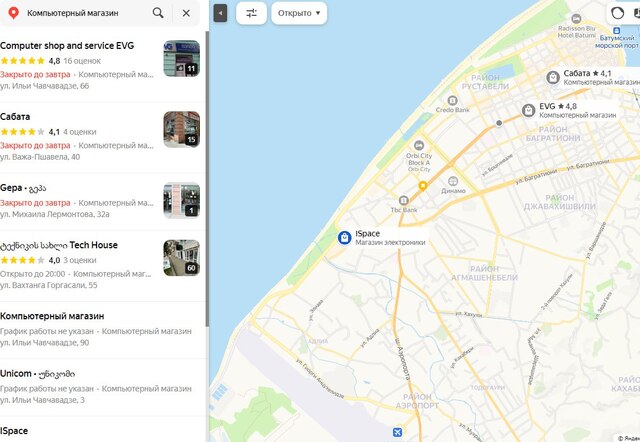Click address 'ул. Вахтанга Горгасали, 55'
Screen dimensions: 640x442
click(49, 285)
